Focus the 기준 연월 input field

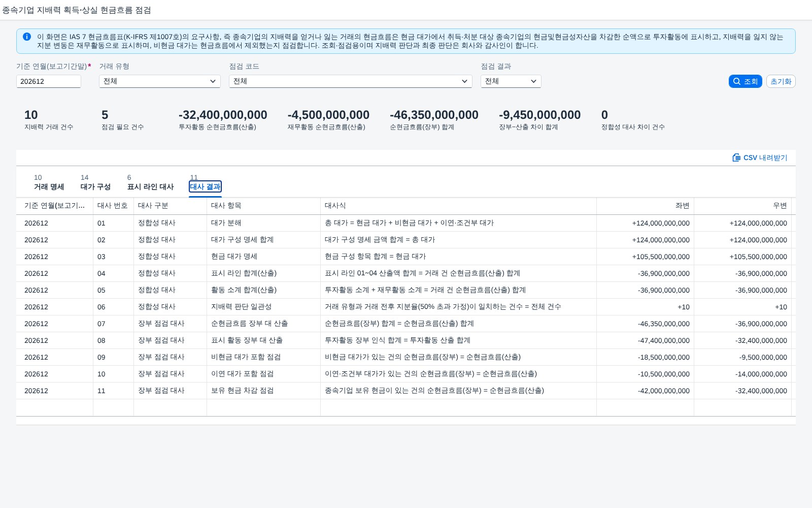point(49,81)
